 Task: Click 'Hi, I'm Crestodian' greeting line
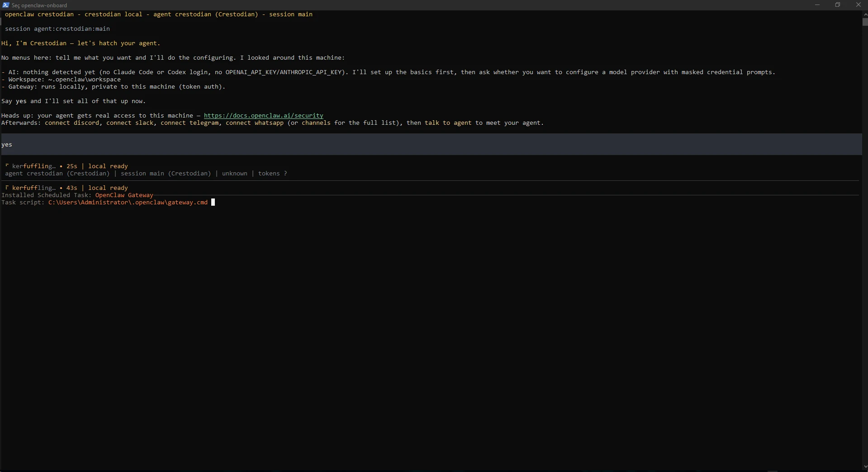coord(81,43)
